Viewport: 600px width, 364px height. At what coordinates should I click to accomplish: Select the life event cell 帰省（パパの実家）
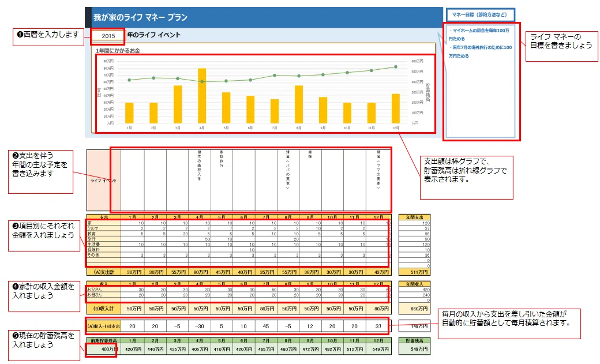click(x=288, y=179)
